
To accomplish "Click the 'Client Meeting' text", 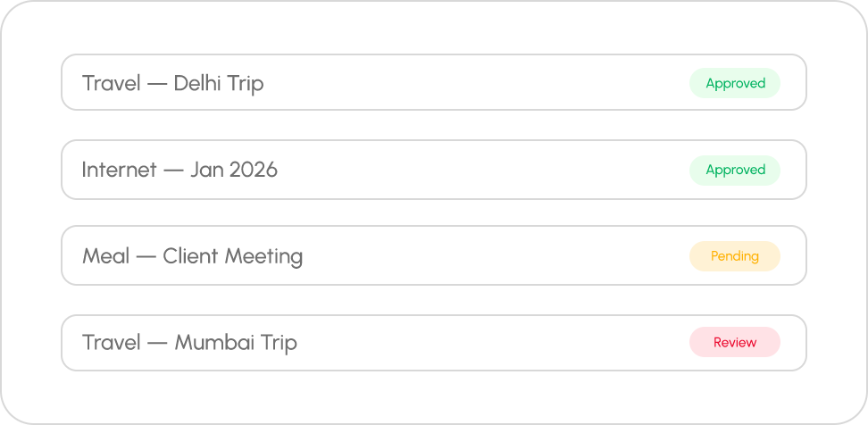I will (x=232, y=257).
